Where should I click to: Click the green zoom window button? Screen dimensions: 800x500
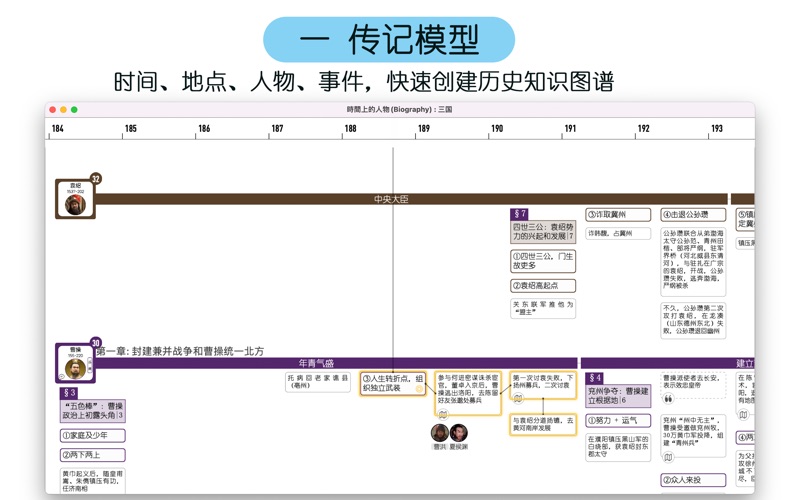click(x=74, y=110)
